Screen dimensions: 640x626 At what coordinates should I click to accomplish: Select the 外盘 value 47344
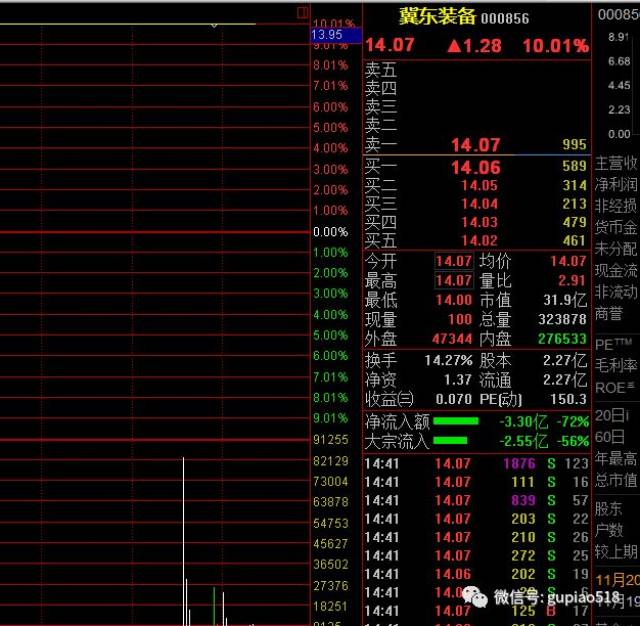[x=452, y=339]
